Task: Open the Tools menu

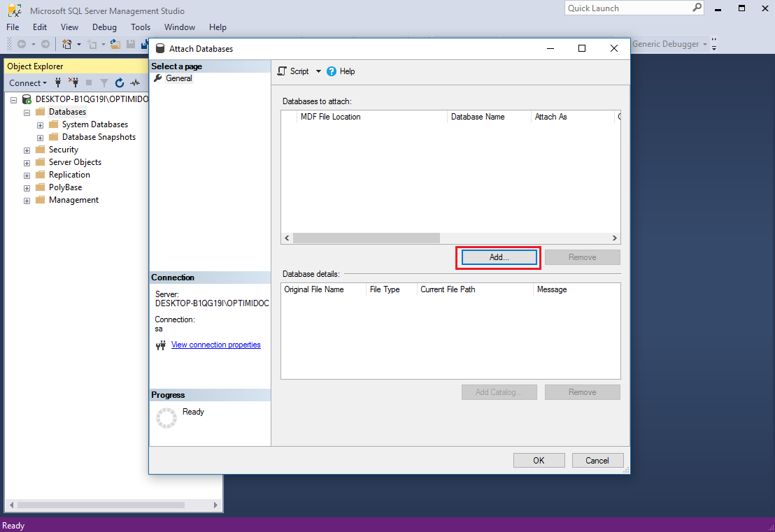Action: (140, 27)
